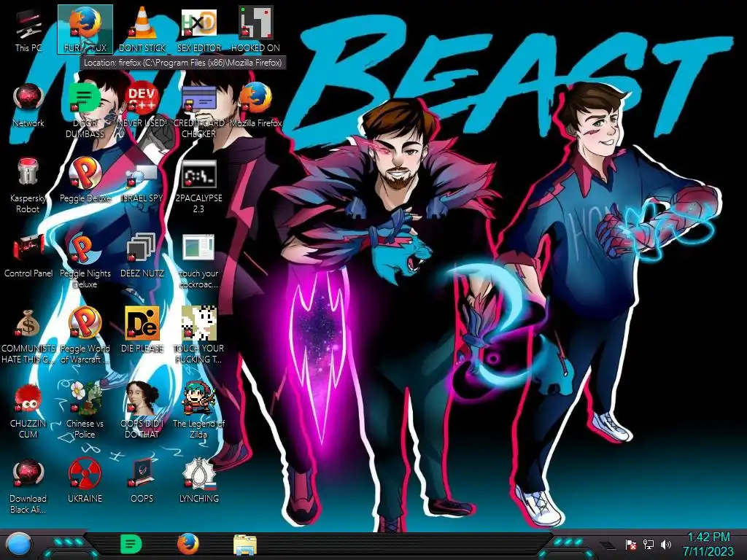Select the UKRAINE radiation symbol icon
Image resolution: width=747 pixels, height=560 pixels.
(85, 481)
